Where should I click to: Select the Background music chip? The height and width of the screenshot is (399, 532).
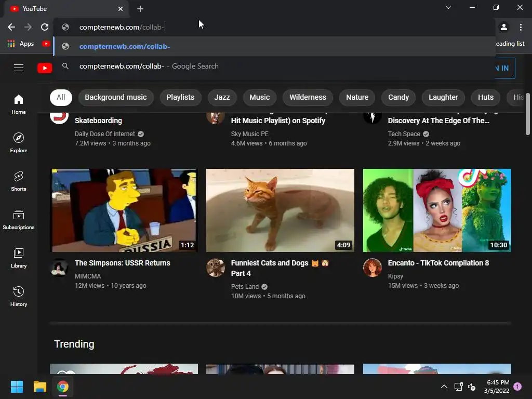[116, 97]
